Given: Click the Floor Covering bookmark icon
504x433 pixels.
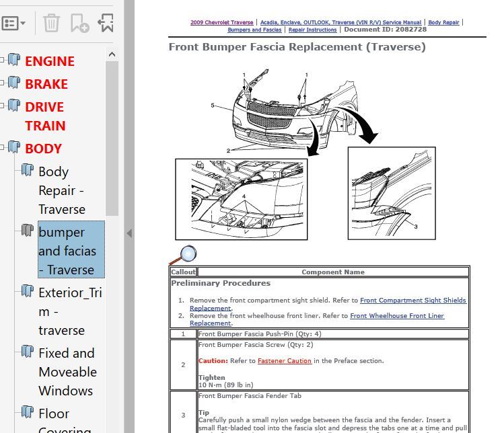Looking at the screenshot, I should 28,411.
